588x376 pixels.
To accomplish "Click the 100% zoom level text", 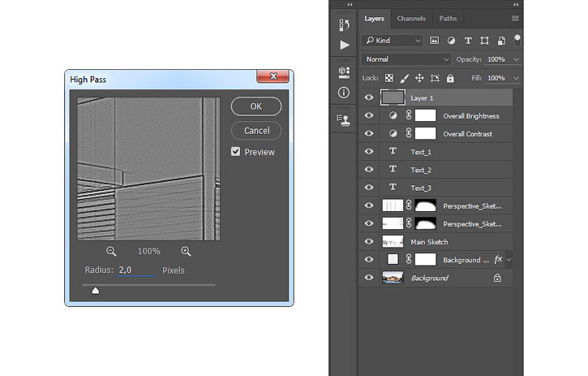I will (149, 251).
